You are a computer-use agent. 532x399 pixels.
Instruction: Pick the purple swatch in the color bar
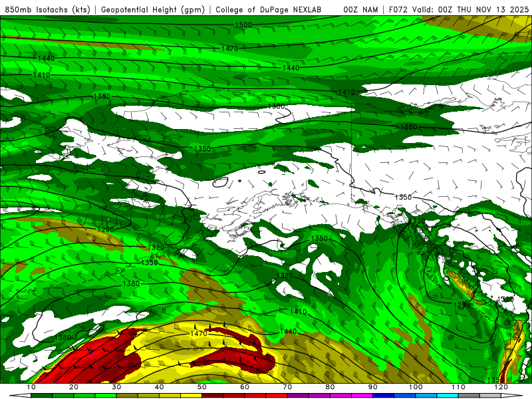(x=298, y=396)
